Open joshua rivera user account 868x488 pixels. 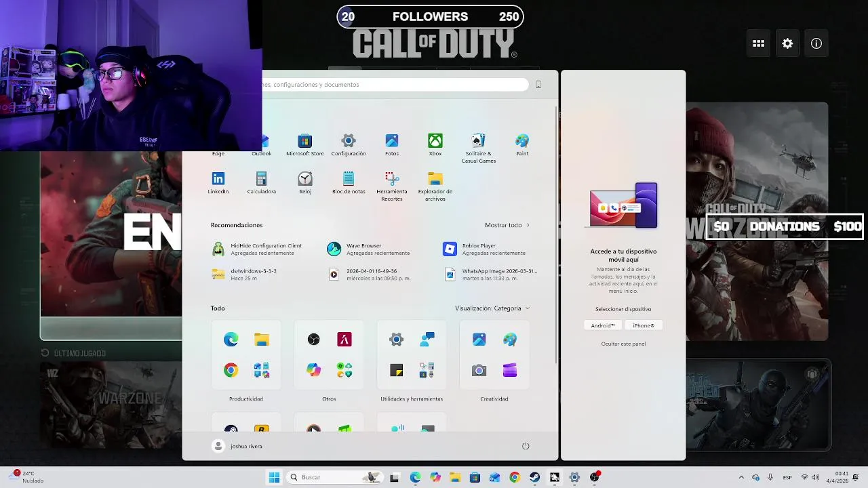point(237,446)
